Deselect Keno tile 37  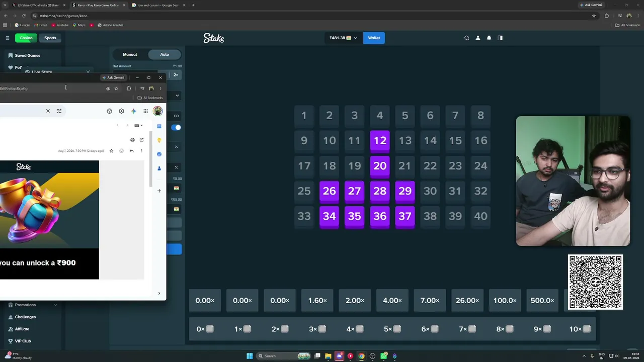click(405, 216)
